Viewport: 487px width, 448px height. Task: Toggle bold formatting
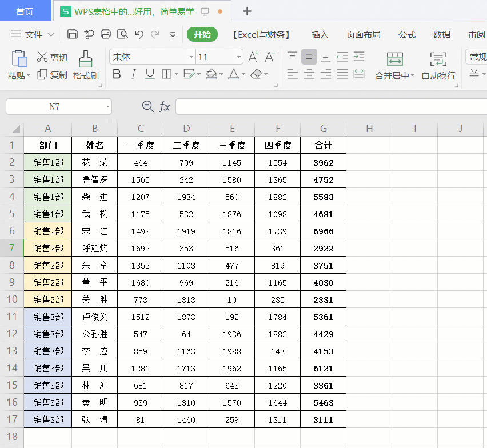(x=118, y=75)
